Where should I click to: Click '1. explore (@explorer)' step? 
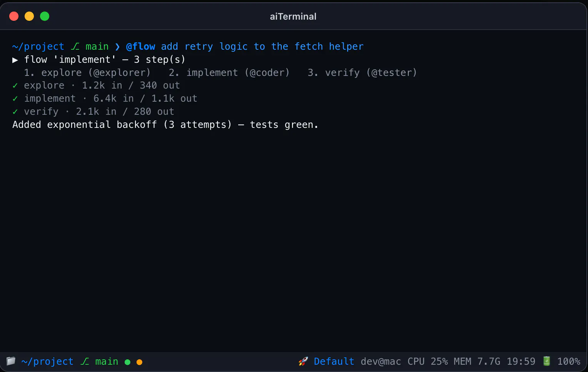tap(87, 72)
